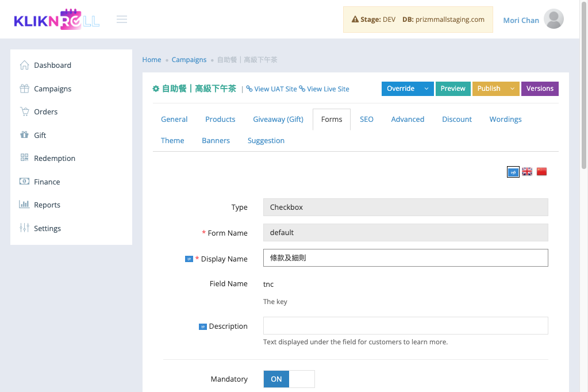Go to Campaigns breadcrumb link
Screen dimensions: 588x392
(x=189, y=60)
